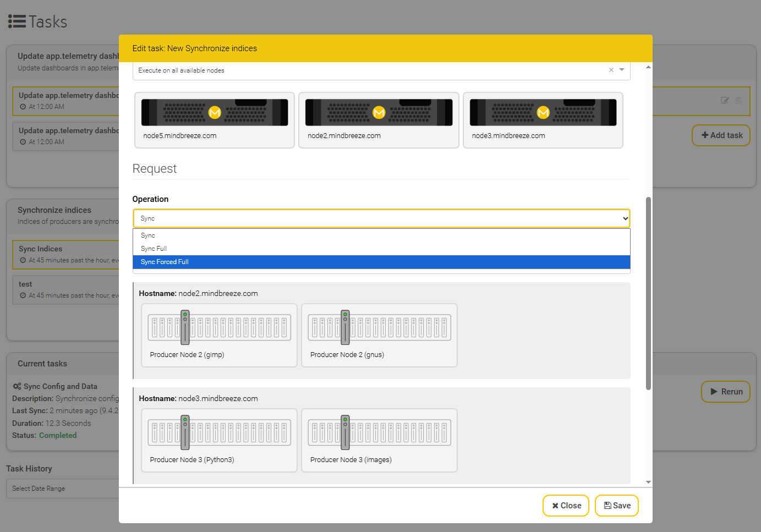Click the 'Hostname: node2.mindbreeze.com' label
The height and width of the screenshot is (532, 761).
198,293
